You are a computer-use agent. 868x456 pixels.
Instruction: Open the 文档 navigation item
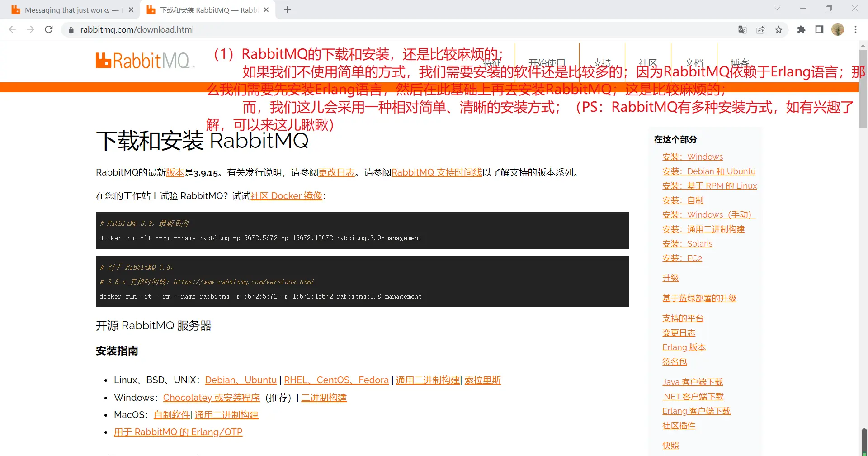coord(694,63)
